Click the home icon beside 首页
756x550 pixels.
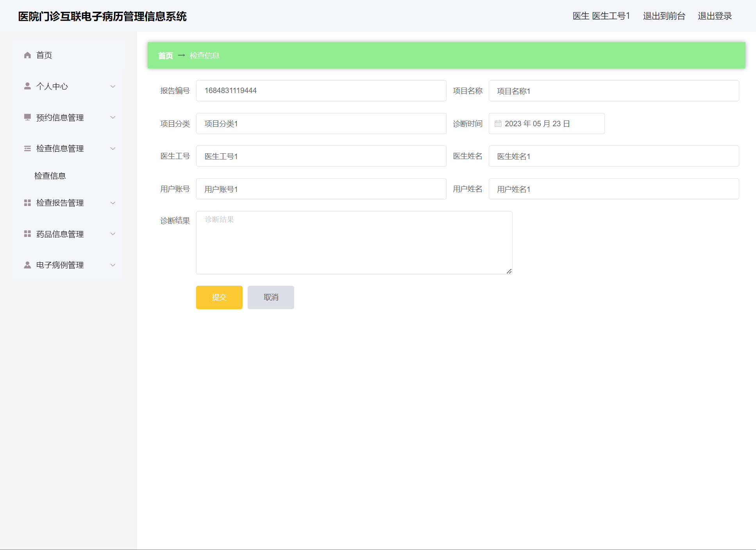(27, 55)
